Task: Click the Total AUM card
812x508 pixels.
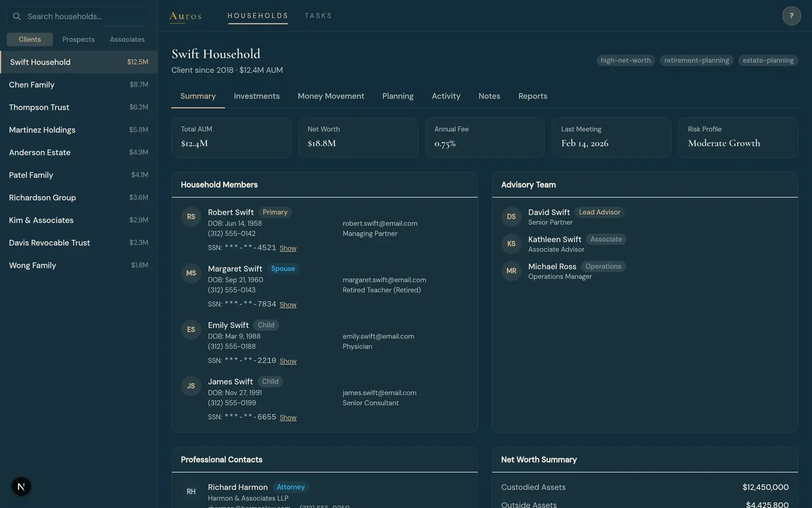Action: (x=231, y=137)
